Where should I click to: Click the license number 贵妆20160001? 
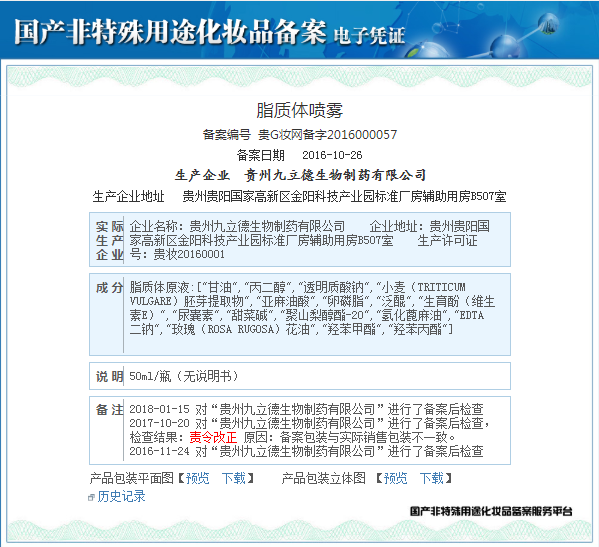click(189, 254)
